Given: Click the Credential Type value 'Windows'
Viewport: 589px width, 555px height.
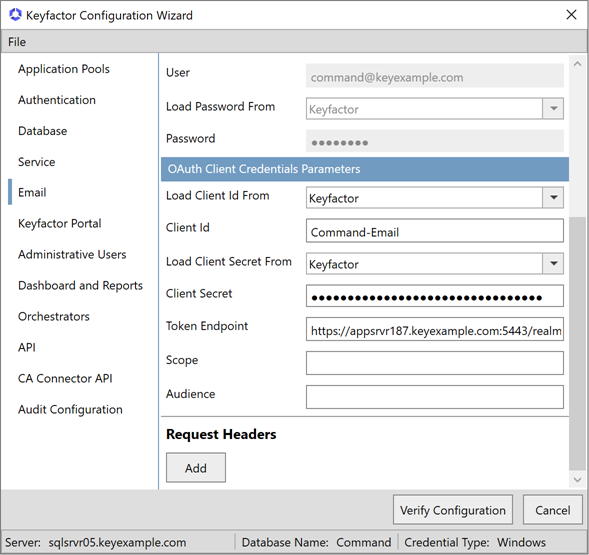Looking at the screenshot, I should pos(521,542).
